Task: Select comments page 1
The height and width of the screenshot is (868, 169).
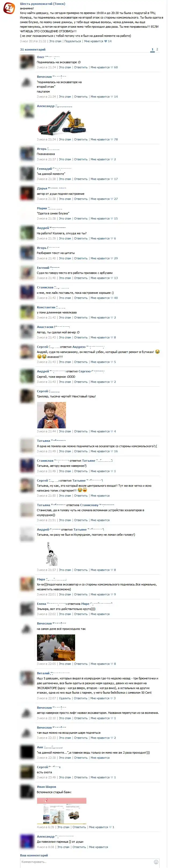Action: pyautogui.click(x=152, y=49)
